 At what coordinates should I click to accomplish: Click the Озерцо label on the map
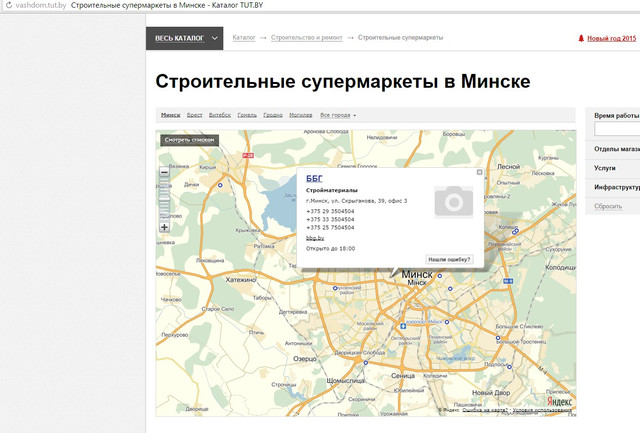(305, 359)
